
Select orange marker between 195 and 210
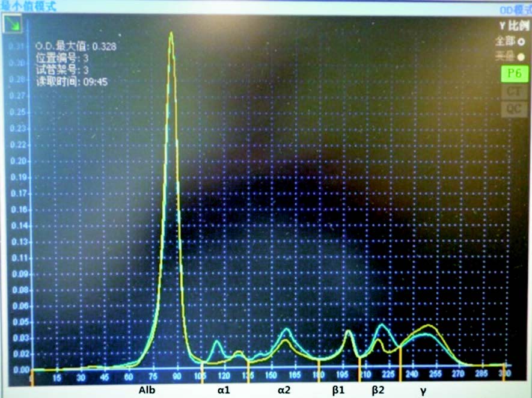click(359, 369)
